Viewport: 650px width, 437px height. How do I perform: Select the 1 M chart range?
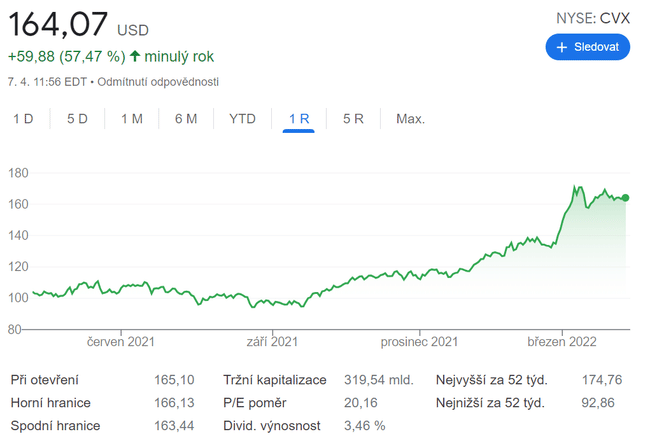tap(131, 119)
